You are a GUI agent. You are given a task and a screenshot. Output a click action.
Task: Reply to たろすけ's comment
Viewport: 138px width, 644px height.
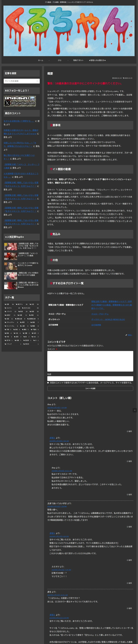coord(129,583)
